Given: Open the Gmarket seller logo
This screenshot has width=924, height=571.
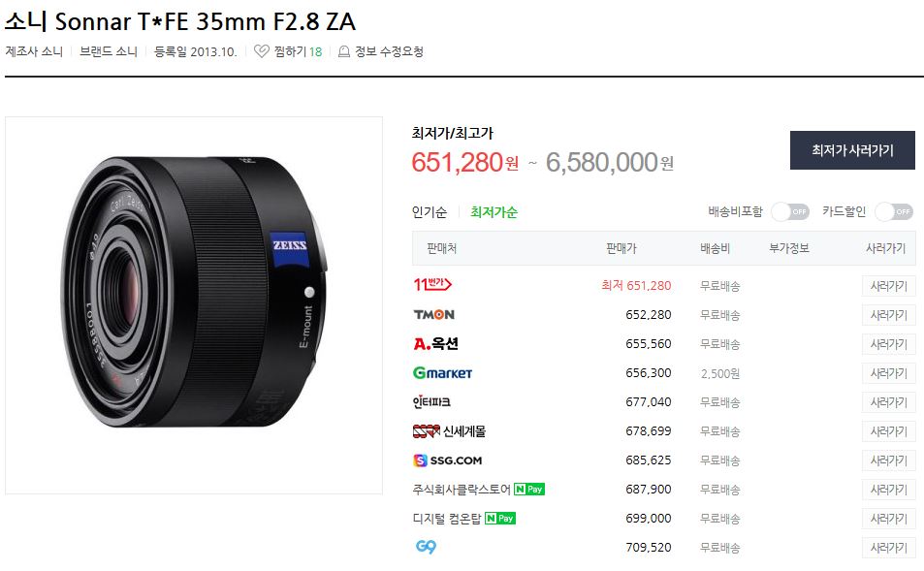Looking at the screenshot, I should [x=442, y=372].
